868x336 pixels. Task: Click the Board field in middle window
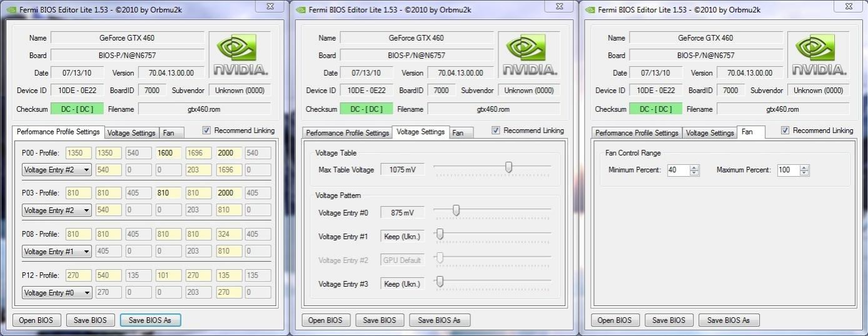(x=416, y=56)
